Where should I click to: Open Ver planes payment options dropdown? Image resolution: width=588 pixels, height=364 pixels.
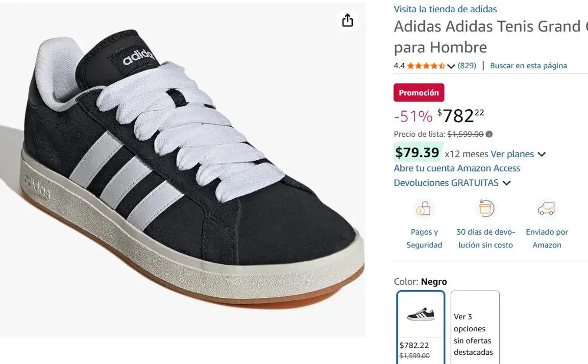coord(512,154)
